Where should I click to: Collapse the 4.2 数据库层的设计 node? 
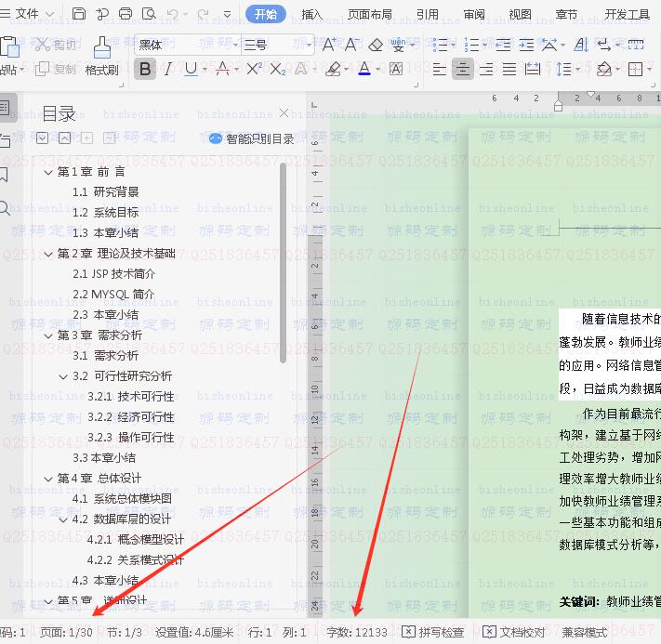click(x=63, y=519)
